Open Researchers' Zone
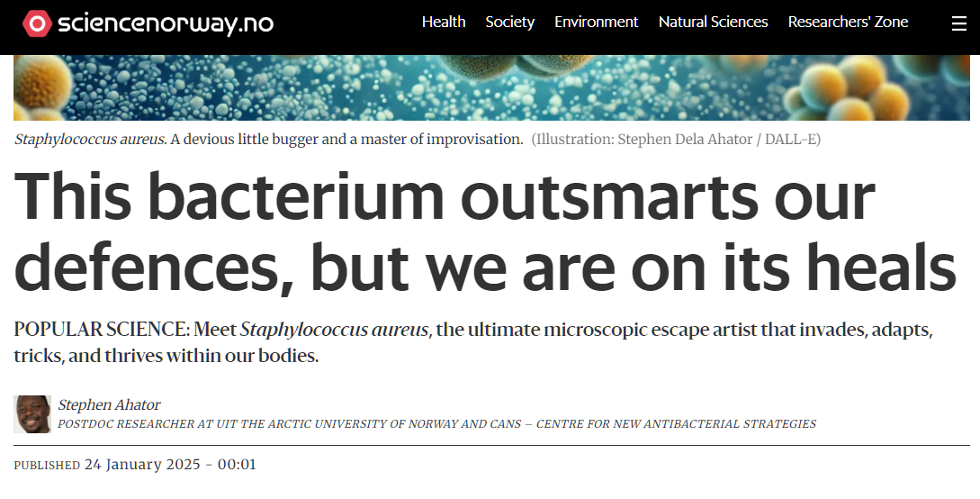This screenshot has height=499, width=980. pyautogui.click(x=848, y=23)
